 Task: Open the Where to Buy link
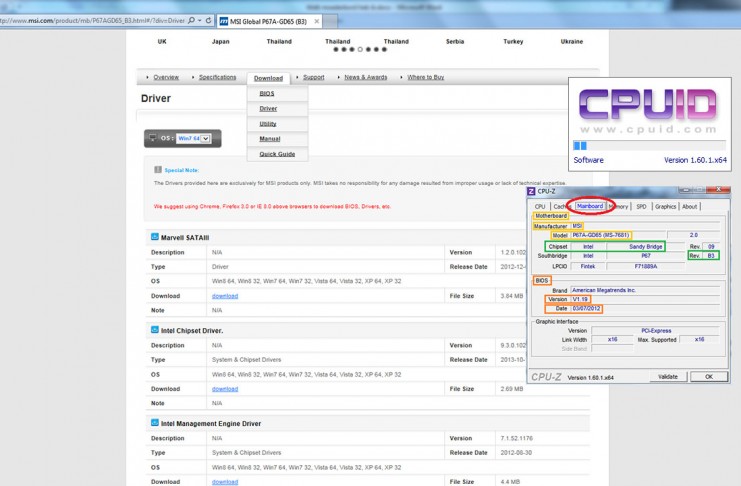click(426, 77)
